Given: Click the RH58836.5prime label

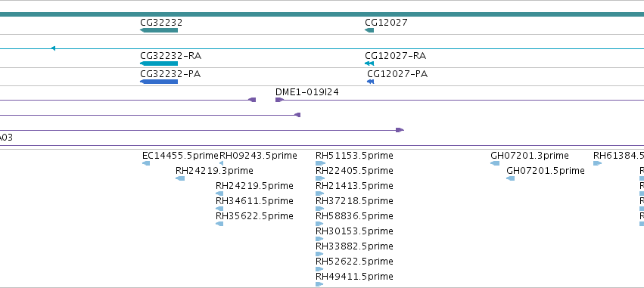Looking at the screenshot, I should tap(354, 216).
